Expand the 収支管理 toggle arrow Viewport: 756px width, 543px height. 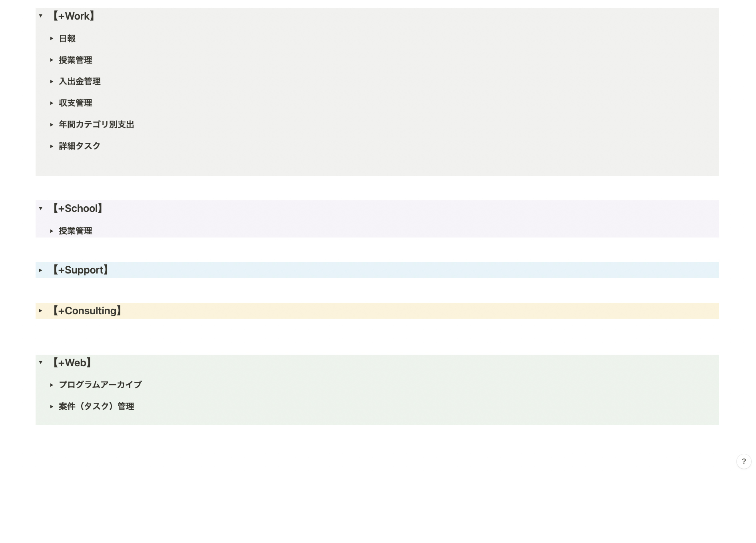pos(52,103)
